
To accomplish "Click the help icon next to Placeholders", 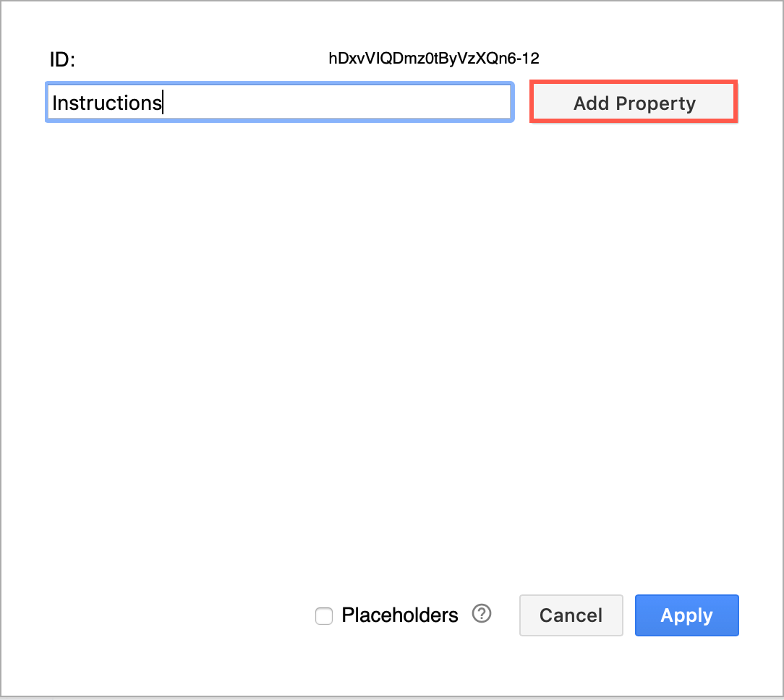I will point(480,614).
